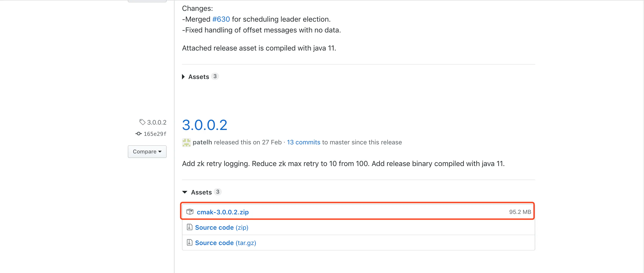
Task: Click the package icon beside cmak-3.0.0.2.zip
Action: coord(190,212)
